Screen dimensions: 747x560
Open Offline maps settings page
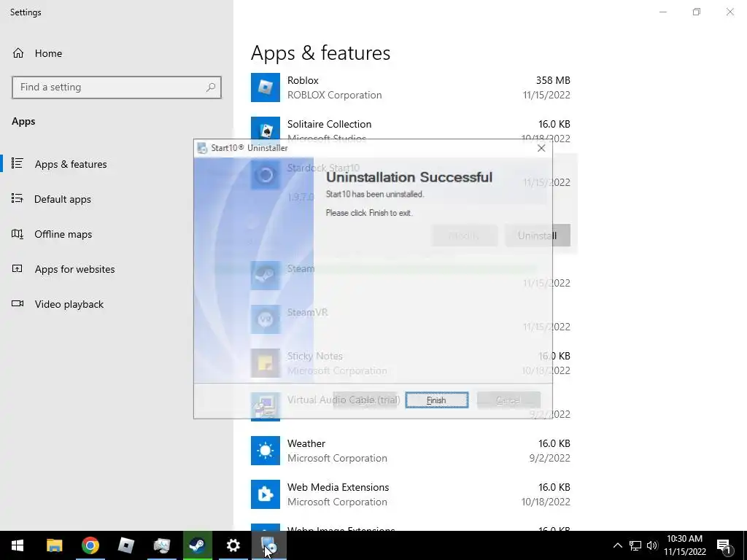pyautogui.click(x=63, y=234)
